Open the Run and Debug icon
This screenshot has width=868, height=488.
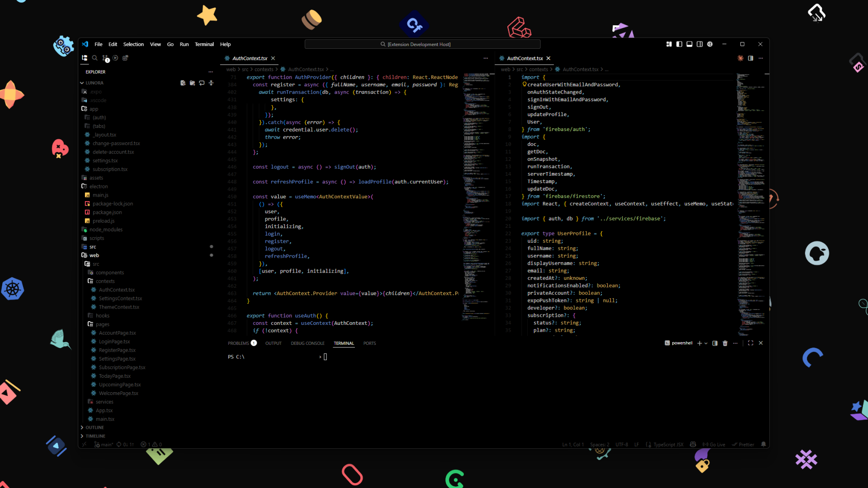tap(115, 58)
